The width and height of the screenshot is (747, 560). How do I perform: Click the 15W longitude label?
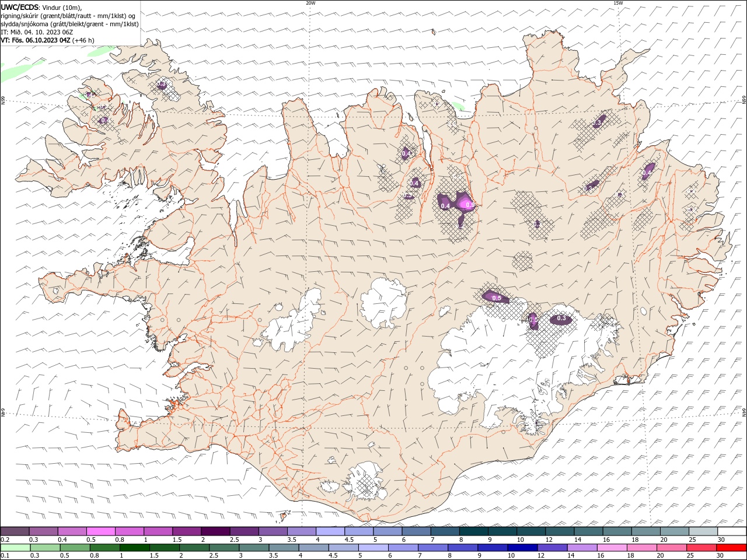[x=617, y=3]
